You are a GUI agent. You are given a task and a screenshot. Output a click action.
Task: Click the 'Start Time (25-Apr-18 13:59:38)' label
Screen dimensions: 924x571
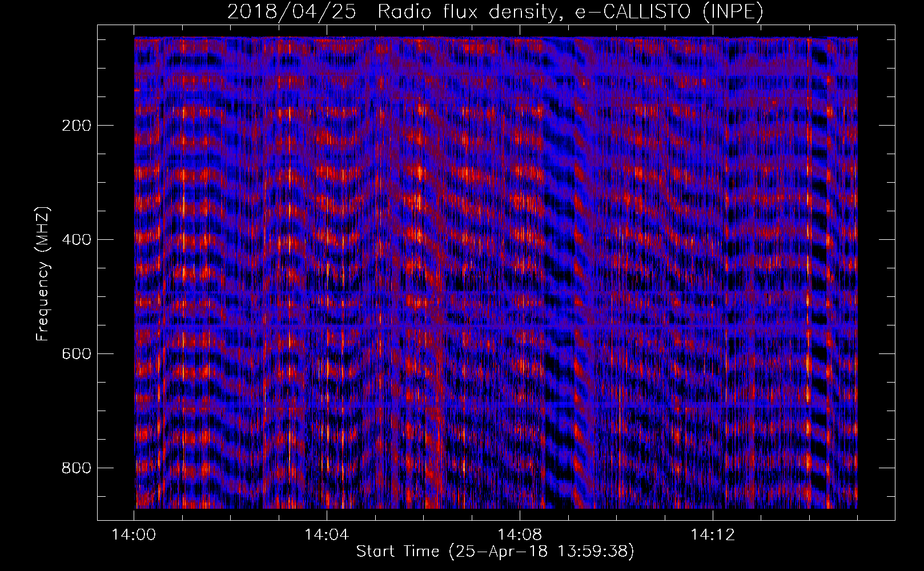click(x=496, y=552)
